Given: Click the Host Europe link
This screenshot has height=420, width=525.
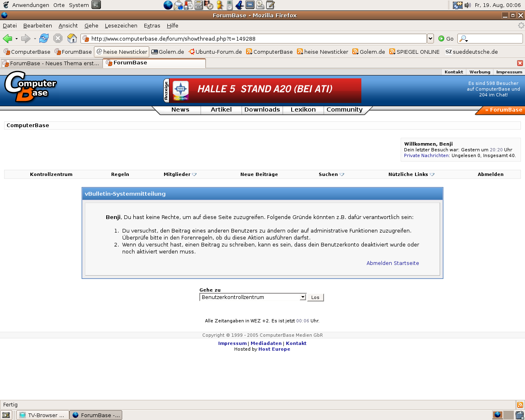Looking at the screenshot, I should click(274, 349).
